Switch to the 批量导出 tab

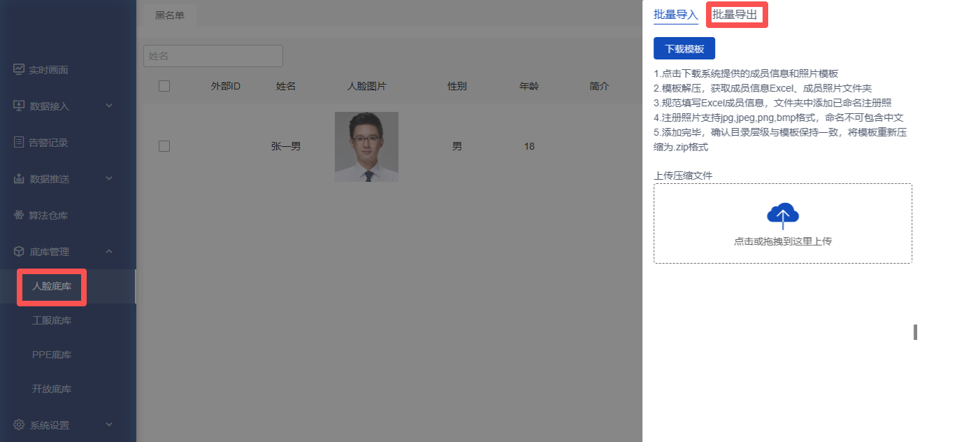click(x=735, y=15)
